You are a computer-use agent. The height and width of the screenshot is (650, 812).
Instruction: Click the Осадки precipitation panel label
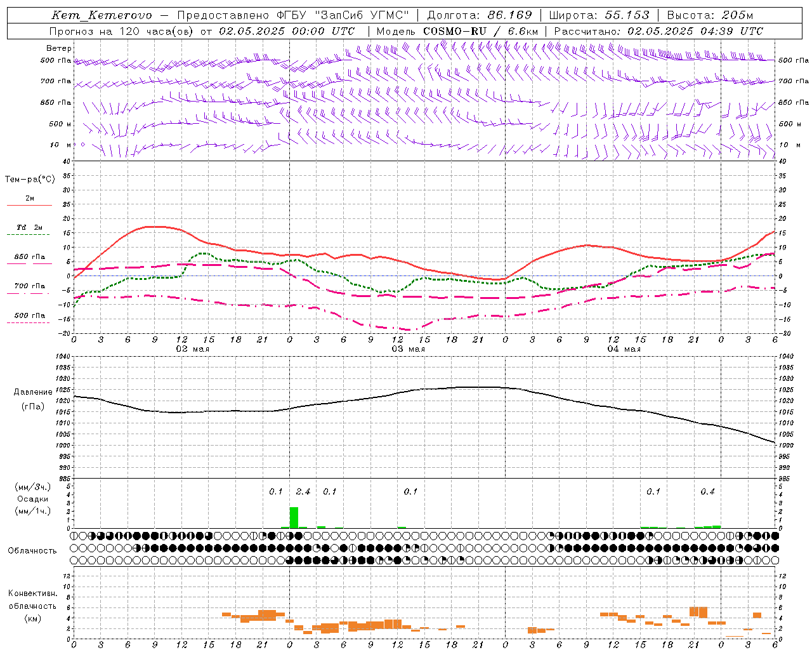pos(33,499)
